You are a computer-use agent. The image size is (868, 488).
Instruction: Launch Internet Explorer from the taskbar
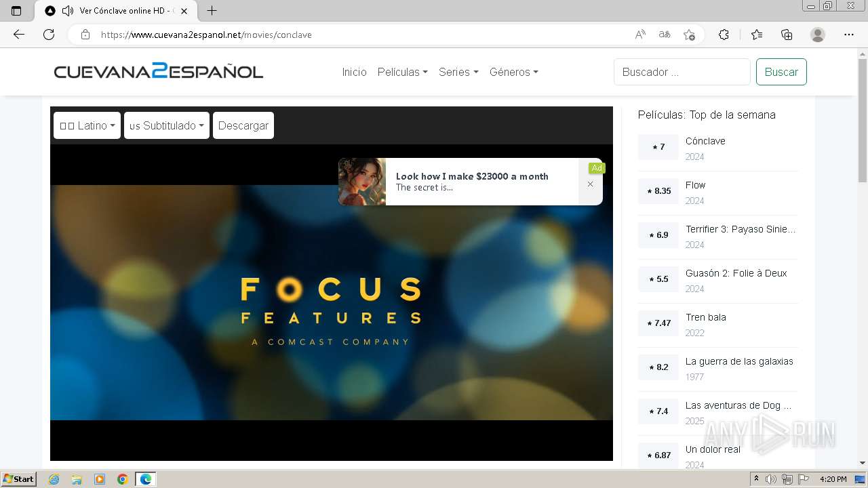[54, 479]
